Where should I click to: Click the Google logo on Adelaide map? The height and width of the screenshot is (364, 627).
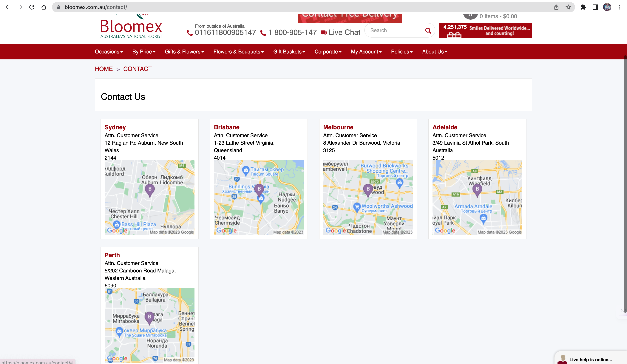coord(445,231)
